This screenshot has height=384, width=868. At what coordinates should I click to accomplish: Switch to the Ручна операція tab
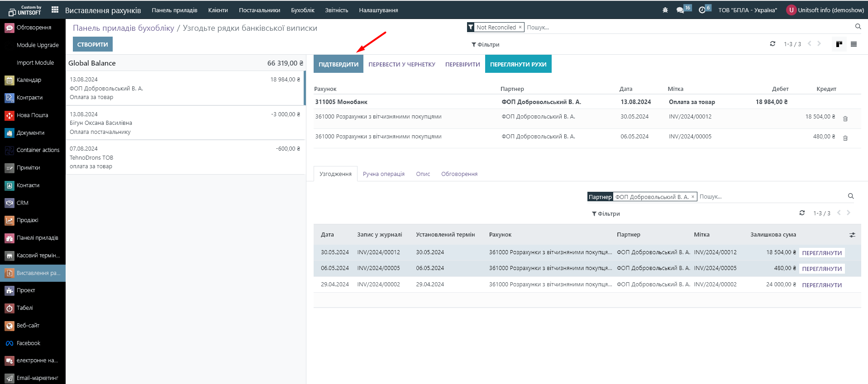(383, 174)
